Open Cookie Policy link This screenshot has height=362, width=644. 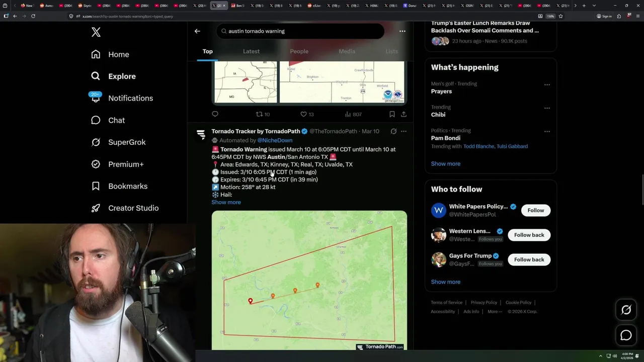tap(518, 303)
